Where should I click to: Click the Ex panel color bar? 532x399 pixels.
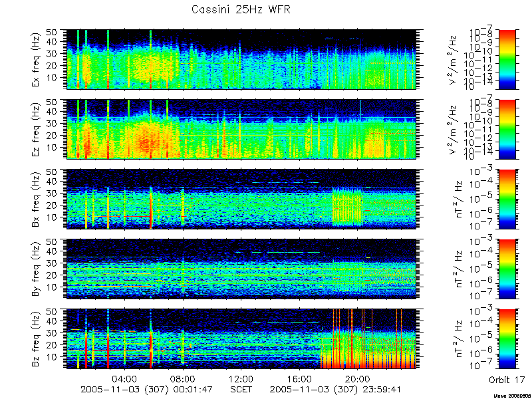pyautogui.click(x=507, y=59)
